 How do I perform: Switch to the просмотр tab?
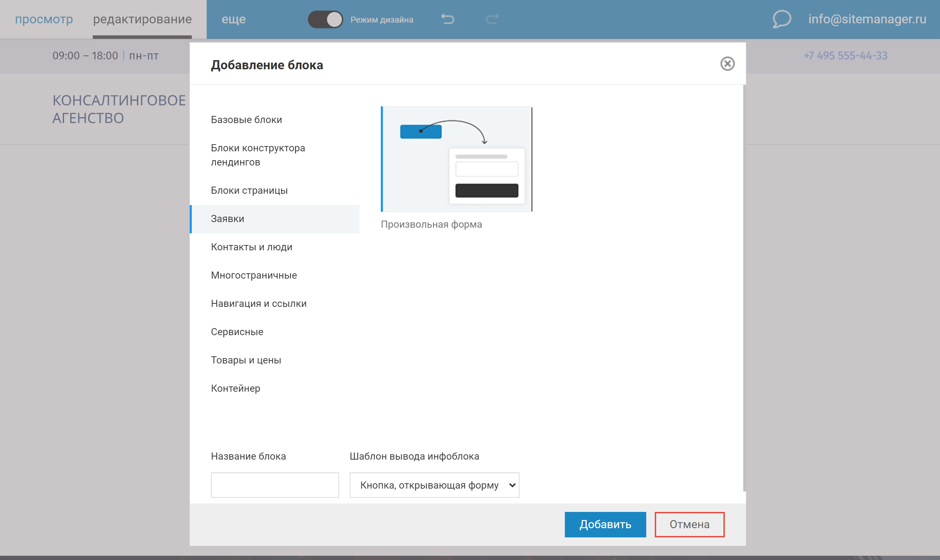pyautogui.click(x=44, y=19)
